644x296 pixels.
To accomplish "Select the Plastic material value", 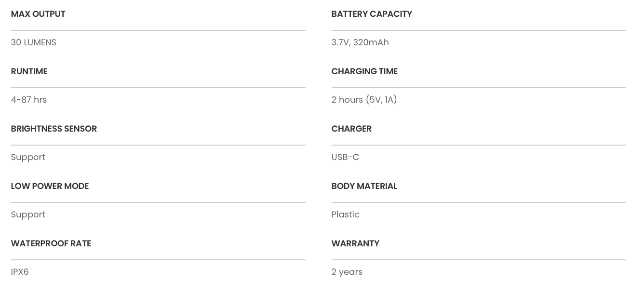I will click(345, 215).
